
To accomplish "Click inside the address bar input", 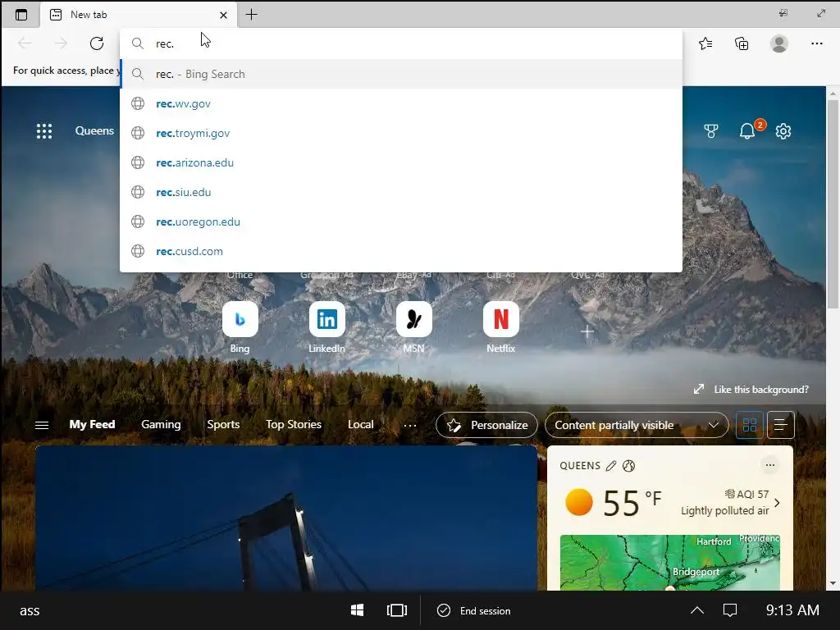I will (x=400, y=43).
